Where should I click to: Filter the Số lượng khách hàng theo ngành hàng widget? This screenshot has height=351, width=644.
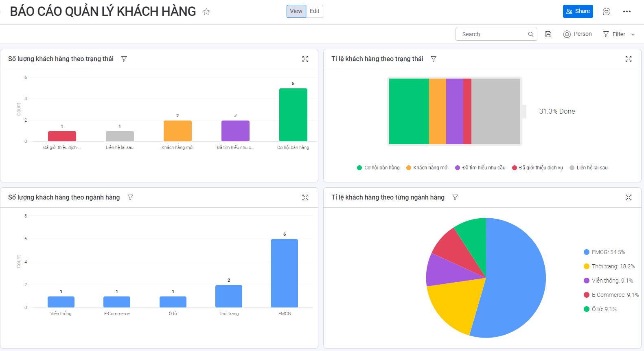point(130,197)
